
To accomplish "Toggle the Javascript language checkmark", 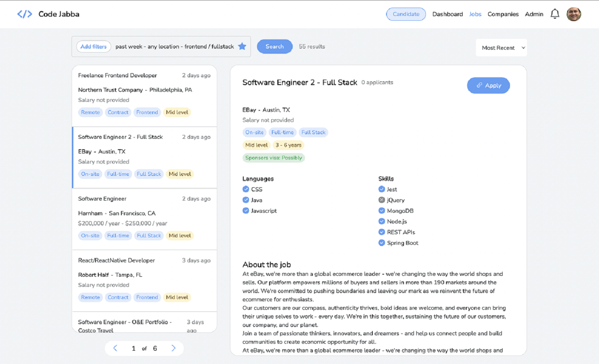I will 246,211.
